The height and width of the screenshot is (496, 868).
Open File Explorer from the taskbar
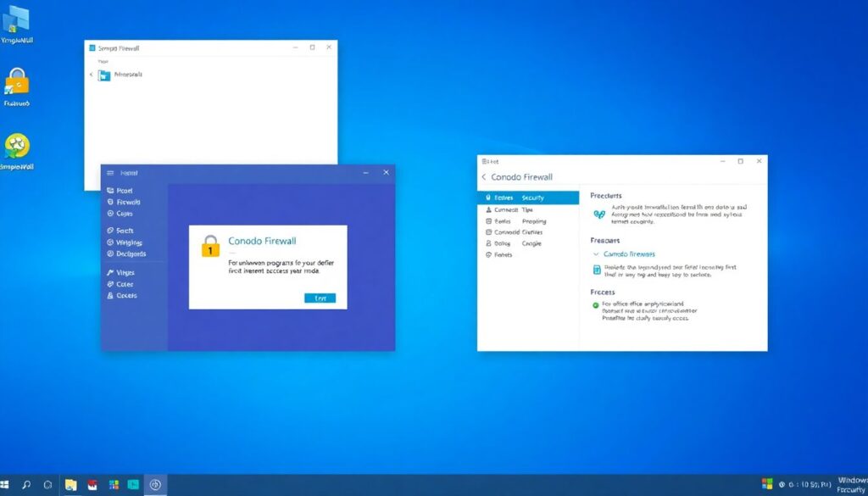71,485
